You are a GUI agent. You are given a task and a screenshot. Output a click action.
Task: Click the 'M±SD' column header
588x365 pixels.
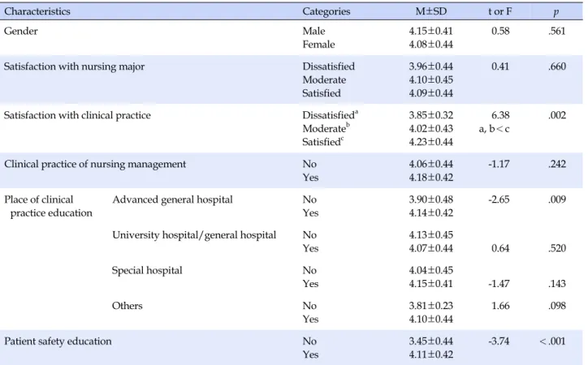click(x=431, y=11)
